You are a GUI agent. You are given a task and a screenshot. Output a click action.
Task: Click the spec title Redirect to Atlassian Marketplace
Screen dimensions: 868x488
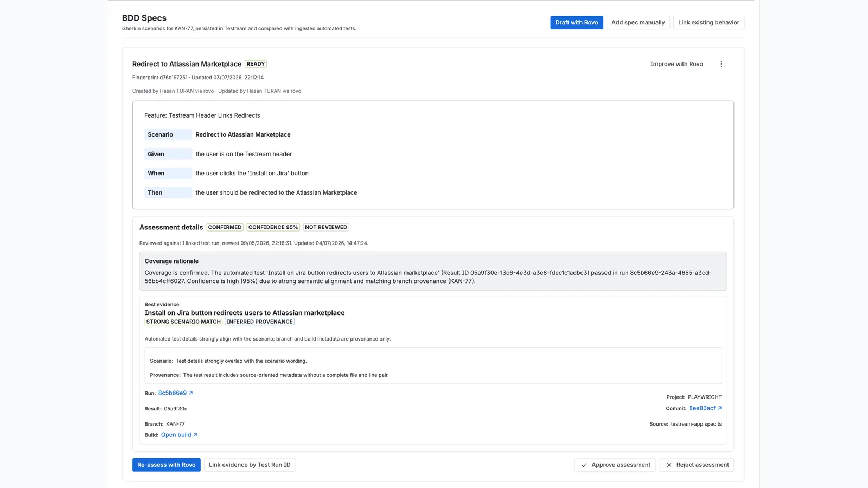(x=187, y=64)
